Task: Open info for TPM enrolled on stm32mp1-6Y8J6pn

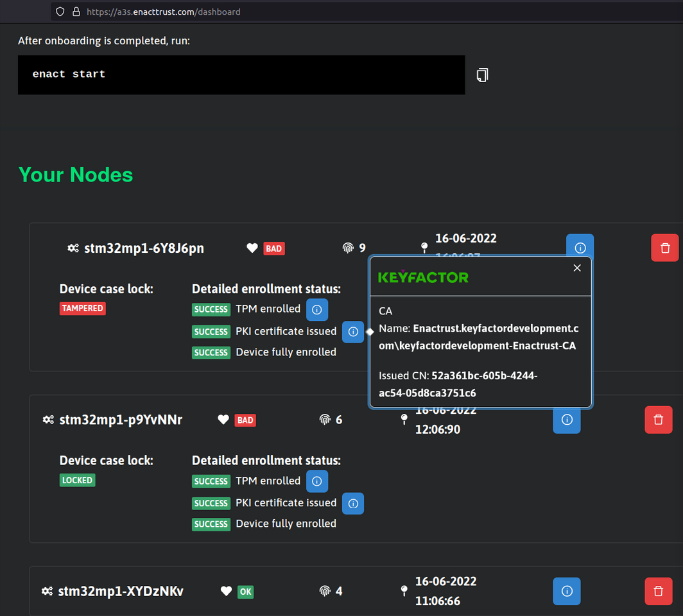Action: pos(316,309)
